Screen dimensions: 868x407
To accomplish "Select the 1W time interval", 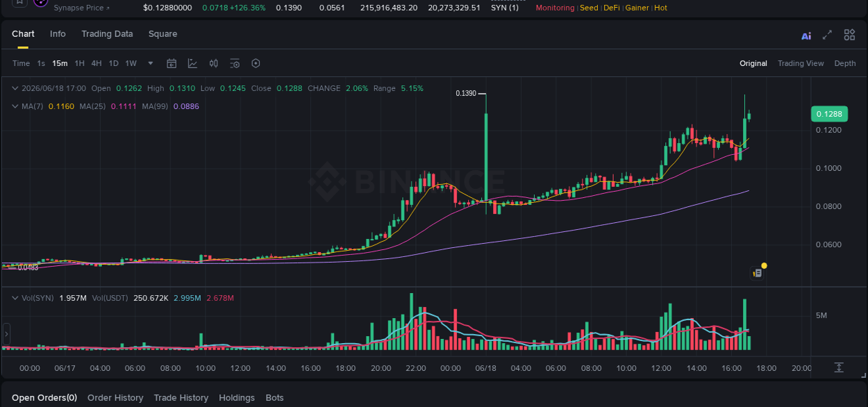I will (131, 63).
